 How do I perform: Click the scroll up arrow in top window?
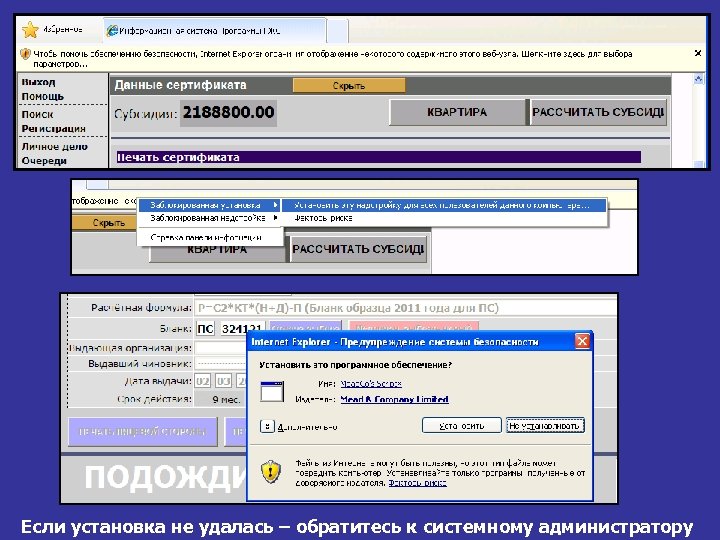[698, 79]
